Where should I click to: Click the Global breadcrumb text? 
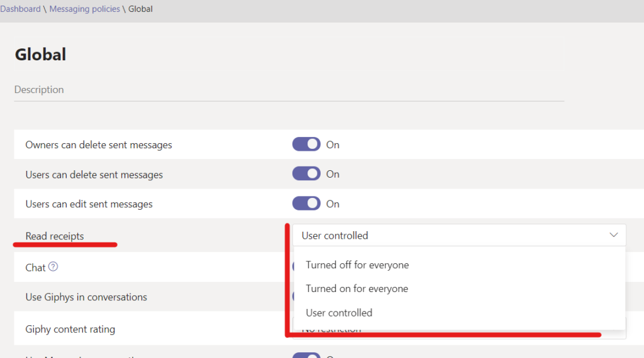click(140, 9)
